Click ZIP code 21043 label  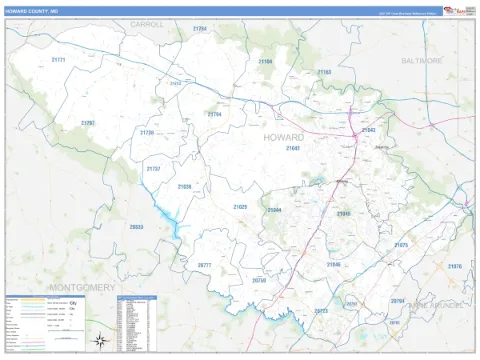coord(369,130)
